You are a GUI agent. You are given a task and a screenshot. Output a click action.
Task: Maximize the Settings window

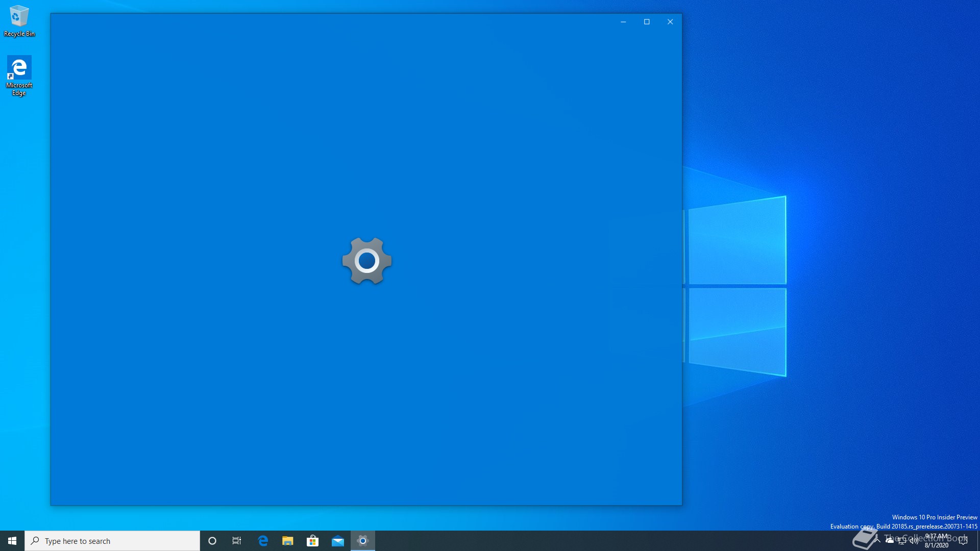pyautogui.click(x=647, y=22)
